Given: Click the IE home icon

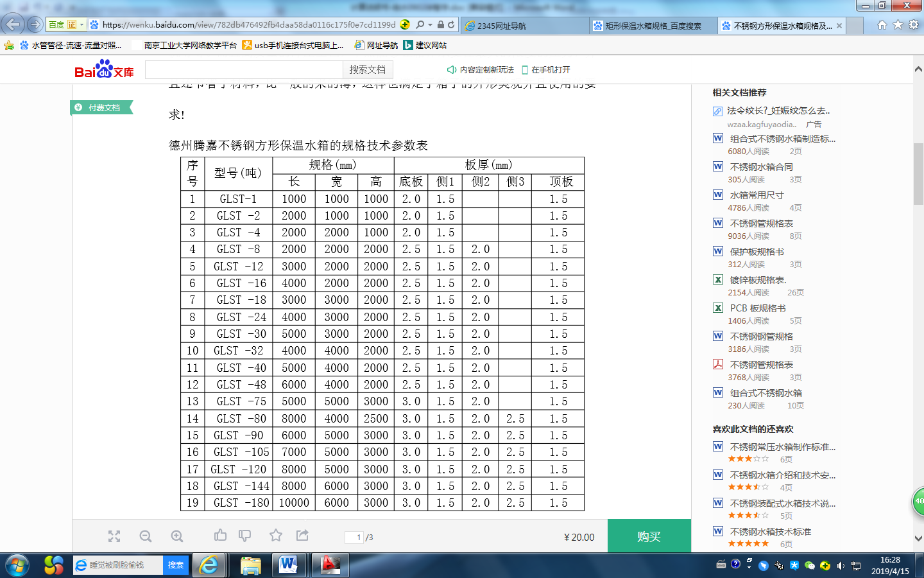Looking at the screenshot, I should pos(882,25).
